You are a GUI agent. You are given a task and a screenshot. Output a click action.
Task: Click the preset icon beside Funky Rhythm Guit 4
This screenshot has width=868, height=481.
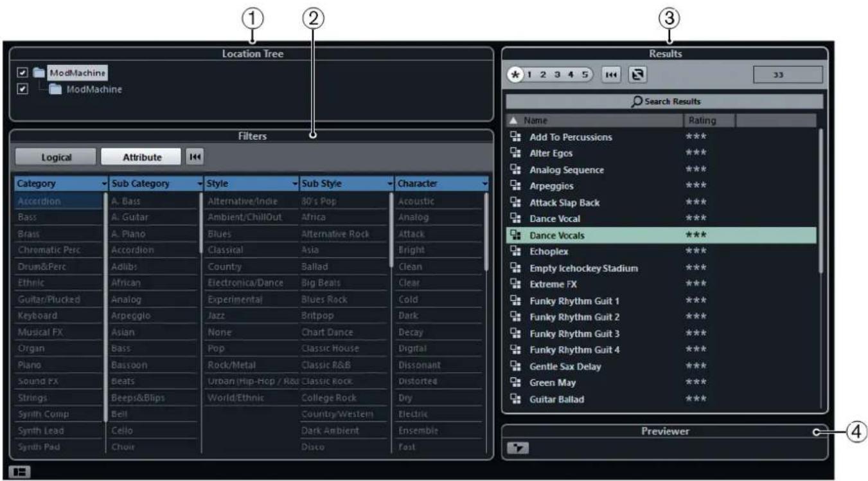pyautogui.click(x=515, y=350)
